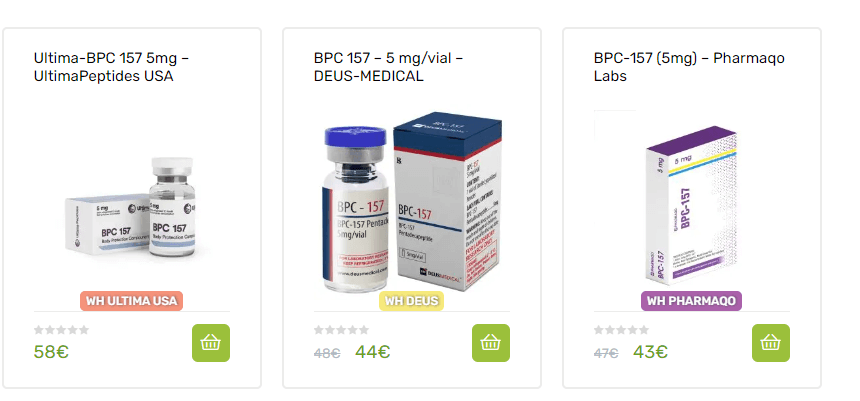Click the WH PHARMAQO warehouse badge

click(x=691, y=300)
